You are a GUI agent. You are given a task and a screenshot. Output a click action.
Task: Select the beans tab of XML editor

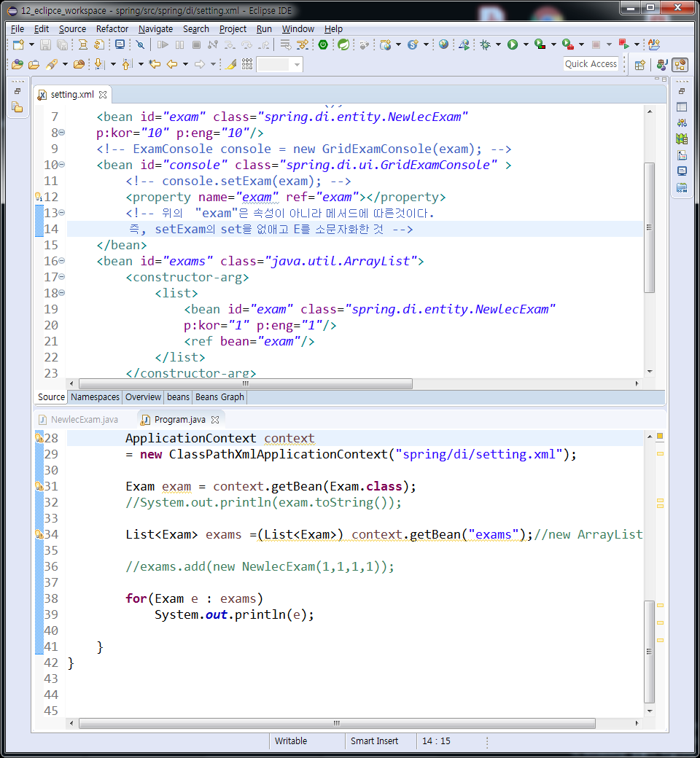click(178, 397)
